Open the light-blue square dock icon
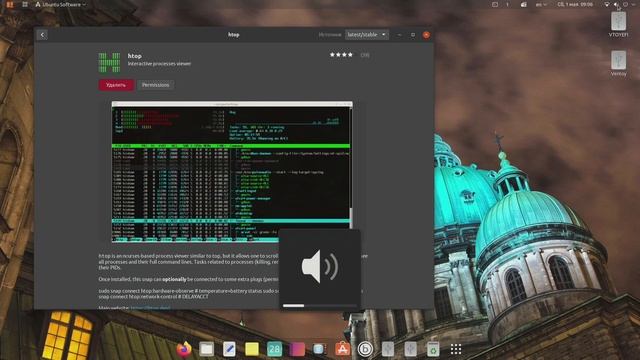 coord(320,349)
